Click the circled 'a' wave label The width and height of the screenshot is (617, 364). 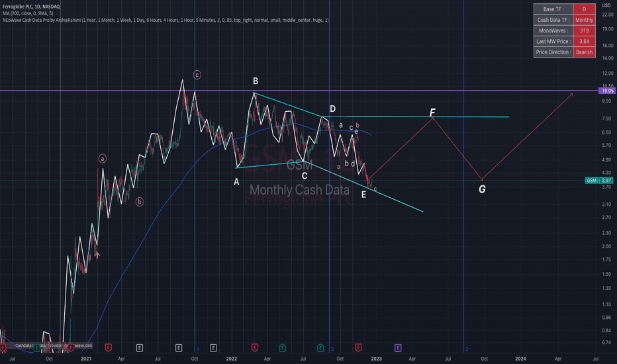pos(103,159)
